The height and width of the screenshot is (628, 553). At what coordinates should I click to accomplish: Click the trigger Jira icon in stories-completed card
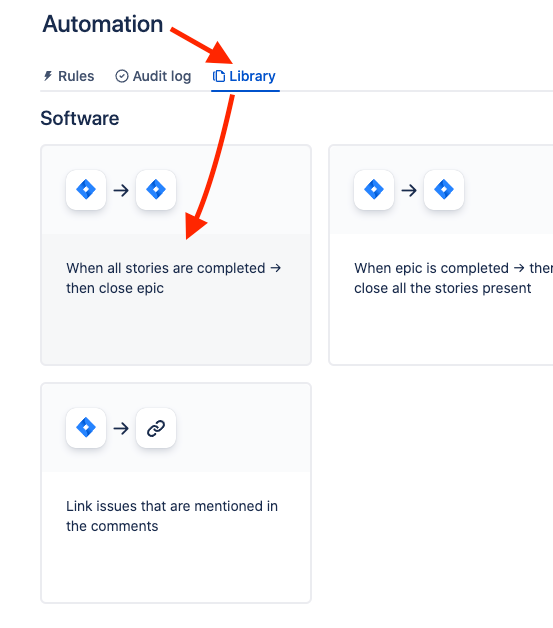click(86, 189)
